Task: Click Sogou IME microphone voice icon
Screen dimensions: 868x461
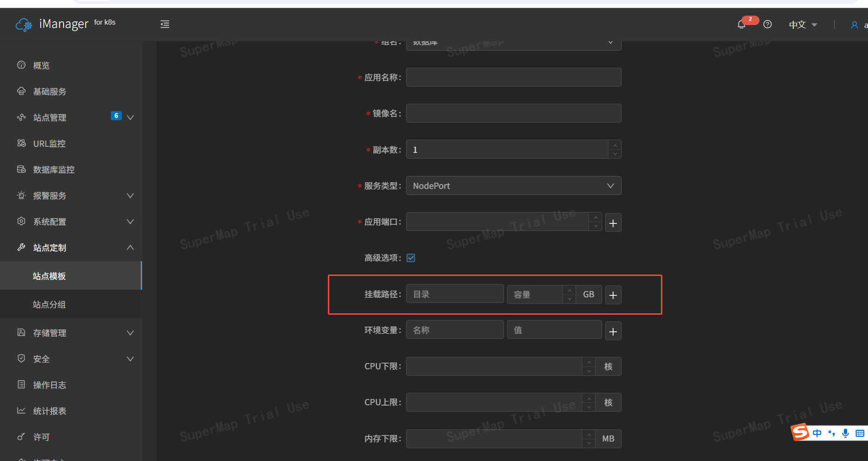Action: [845, 433]
